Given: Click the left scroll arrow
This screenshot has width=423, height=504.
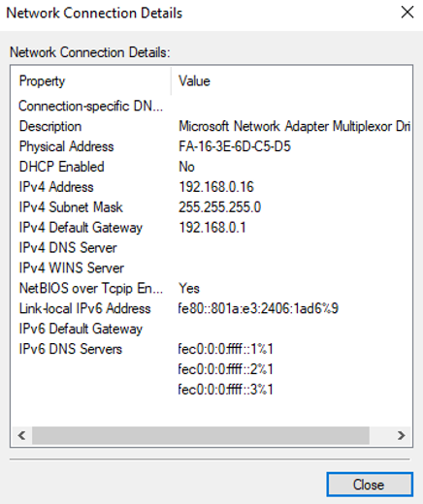Looking at the screenshot, I should point(22,435).
